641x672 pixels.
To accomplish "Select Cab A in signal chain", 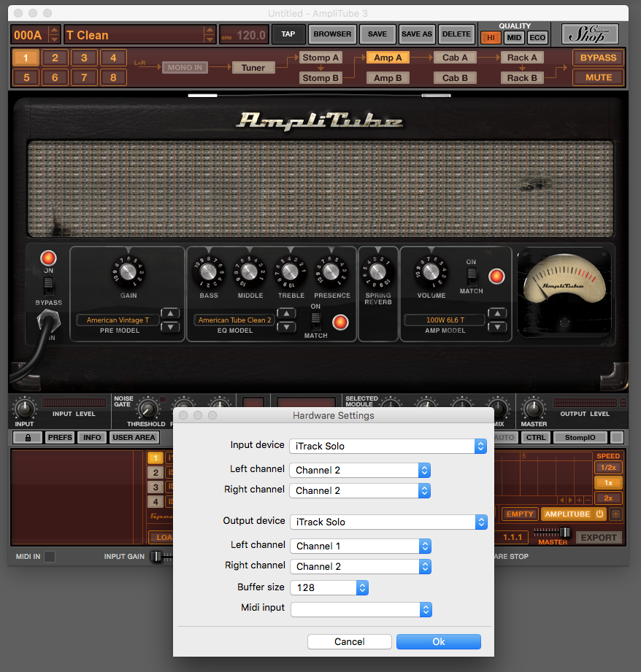I will click(455, 58).
